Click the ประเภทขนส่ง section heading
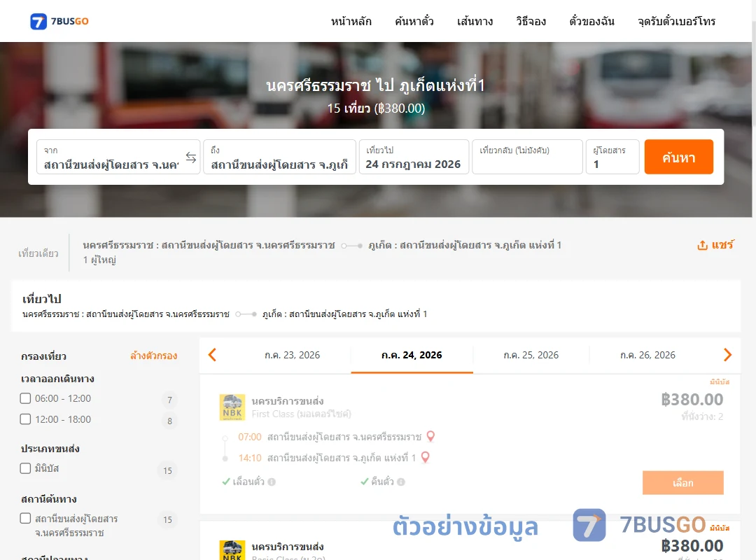The image size is (756, 560). point(50,449)
